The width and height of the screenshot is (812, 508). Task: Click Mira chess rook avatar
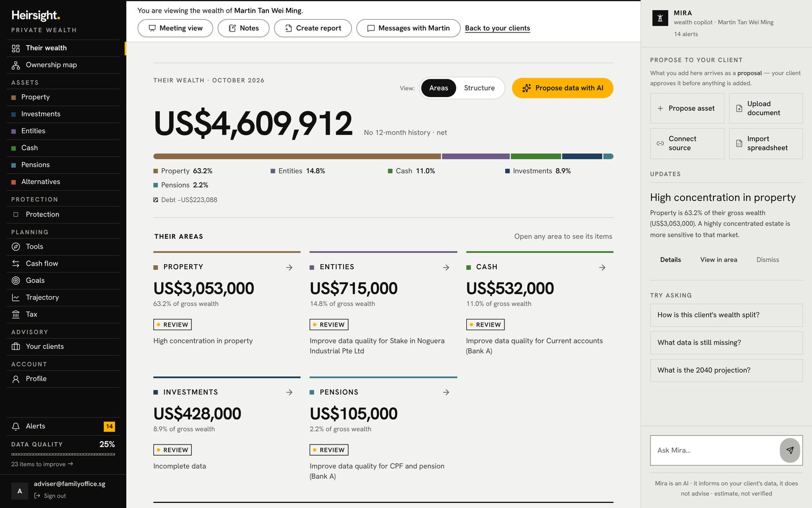660,18
